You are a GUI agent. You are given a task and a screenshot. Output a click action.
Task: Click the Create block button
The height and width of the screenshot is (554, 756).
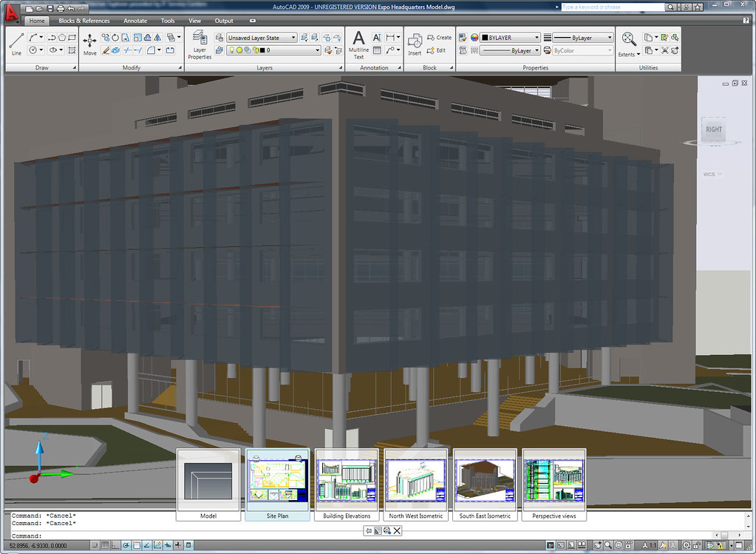point(439,38)
